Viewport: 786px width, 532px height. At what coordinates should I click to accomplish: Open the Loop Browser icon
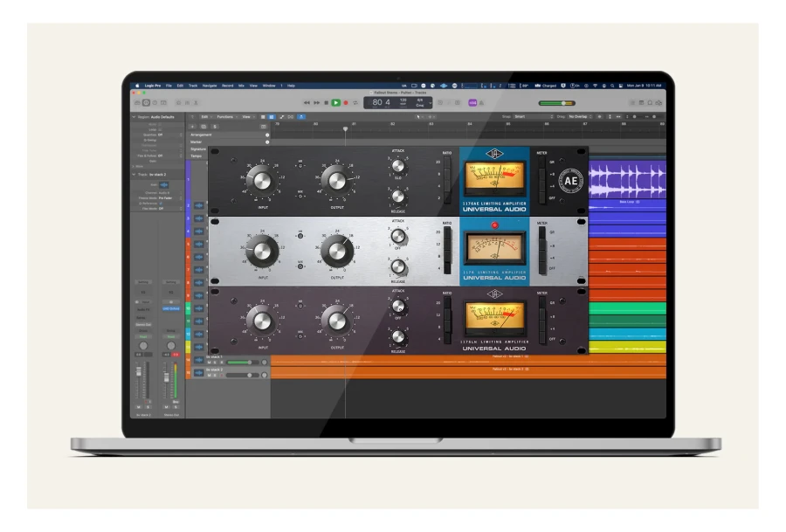[650, 103]
